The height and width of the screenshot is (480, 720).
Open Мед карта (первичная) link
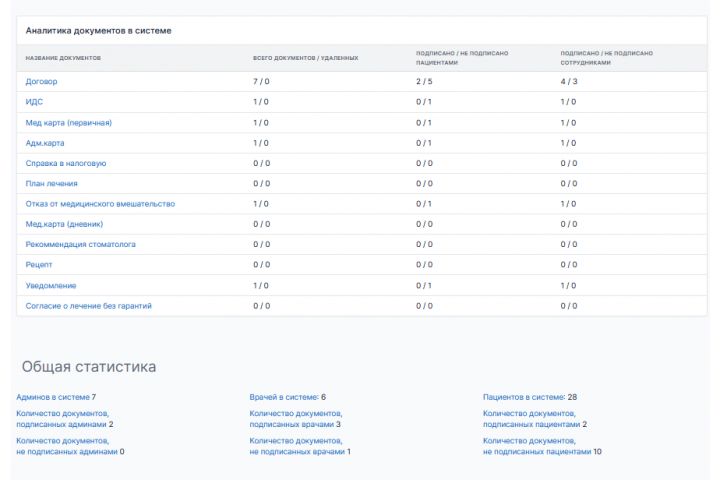[x=68, y=122]
